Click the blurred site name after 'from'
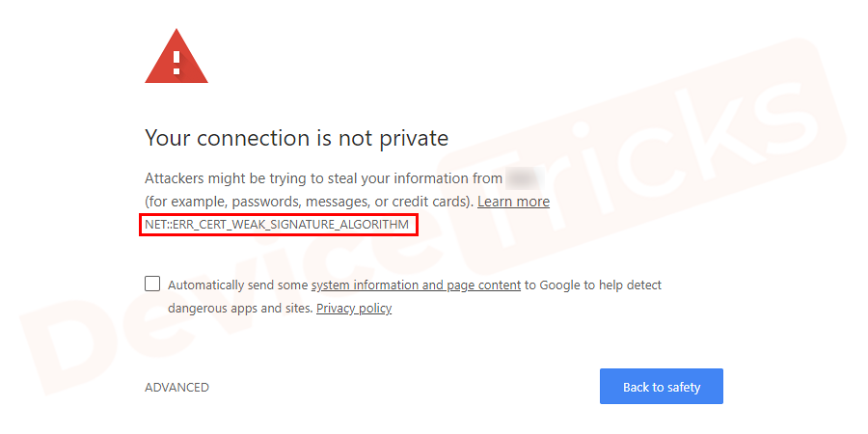 pyautogui.click(x=525, y=178)
